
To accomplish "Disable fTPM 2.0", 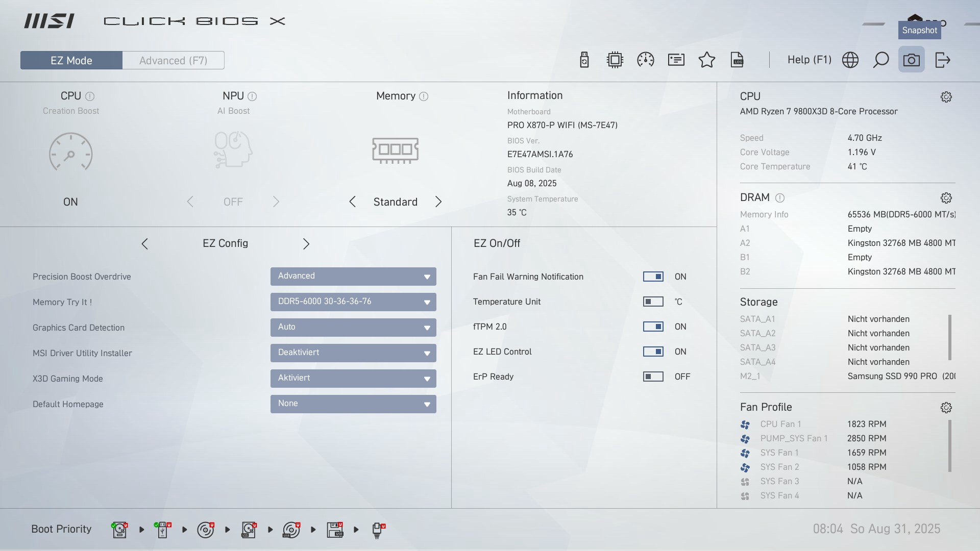I will click(x=654, y=327).
